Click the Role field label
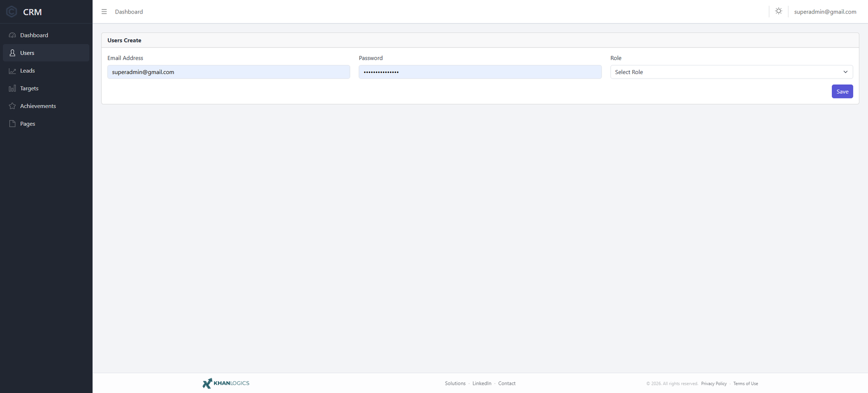The width and height of the screenshot is (868, 393). point(616,58)
